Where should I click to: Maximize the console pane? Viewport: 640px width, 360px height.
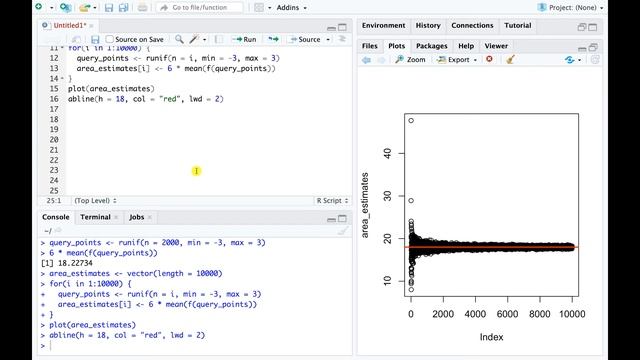pyautogui.click(x=342, y=219)
